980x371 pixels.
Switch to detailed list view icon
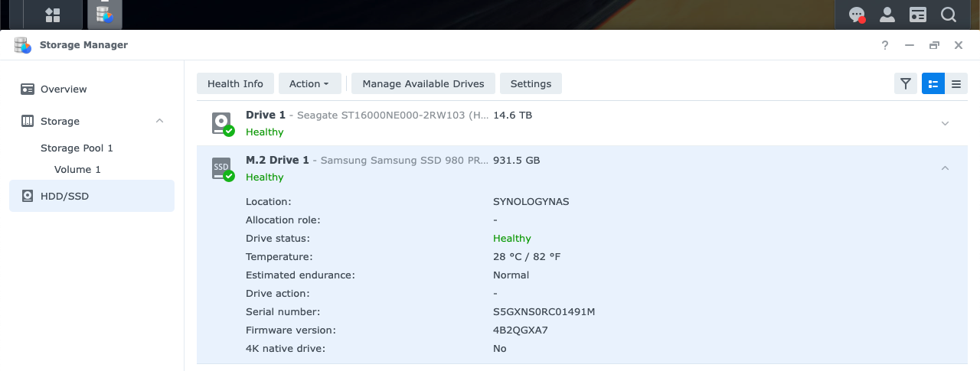pyautogui.click(x=933, y=83)
